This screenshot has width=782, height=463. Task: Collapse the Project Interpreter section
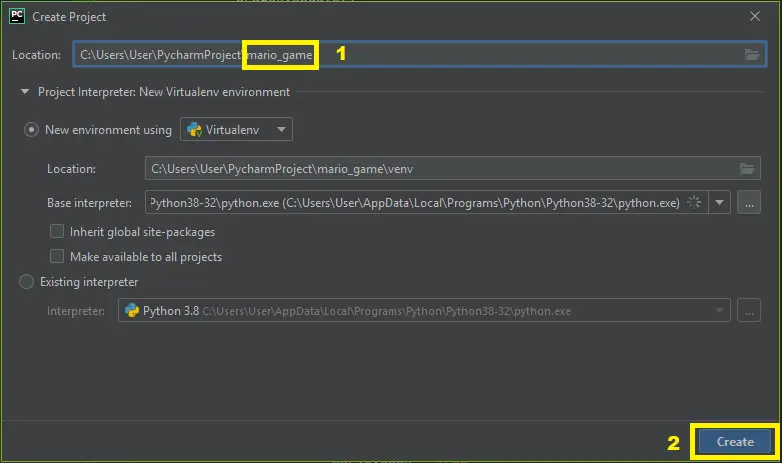coord(25,92)
